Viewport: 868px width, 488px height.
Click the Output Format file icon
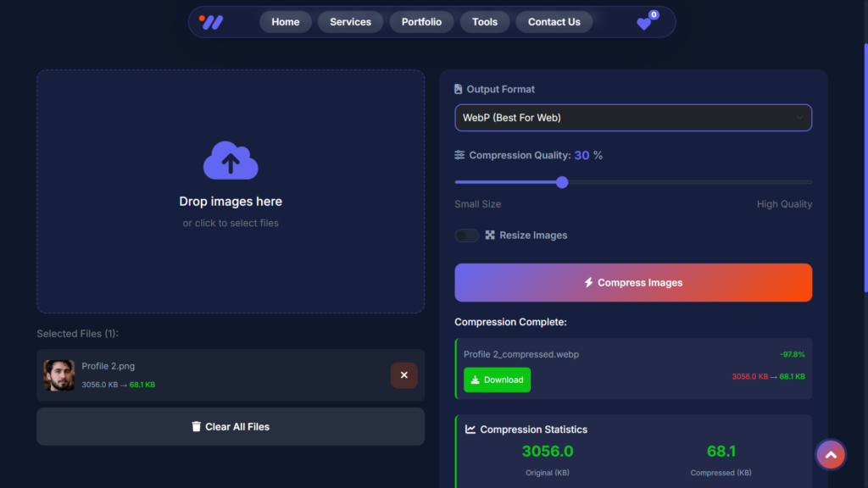(x=459, y=89)
